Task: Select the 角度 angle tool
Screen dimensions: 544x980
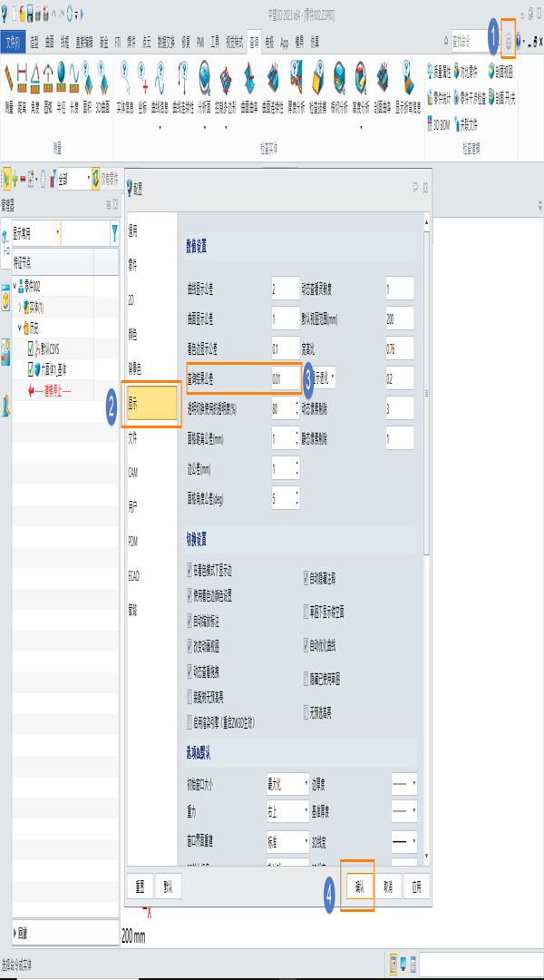Action: point(35,87)
